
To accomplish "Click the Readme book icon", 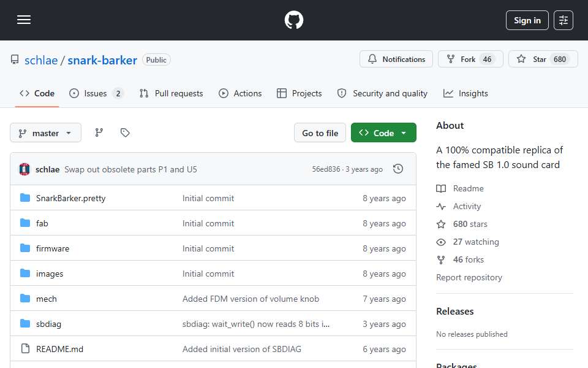I will pyautogui.click(x=441, y=188).
